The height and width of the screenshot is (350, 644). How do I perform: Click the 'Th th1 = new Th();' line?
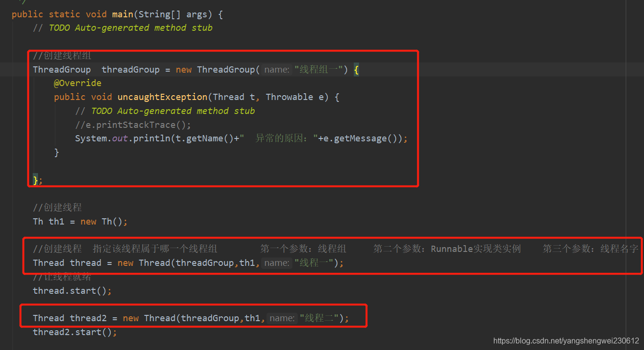coord(80,222)
